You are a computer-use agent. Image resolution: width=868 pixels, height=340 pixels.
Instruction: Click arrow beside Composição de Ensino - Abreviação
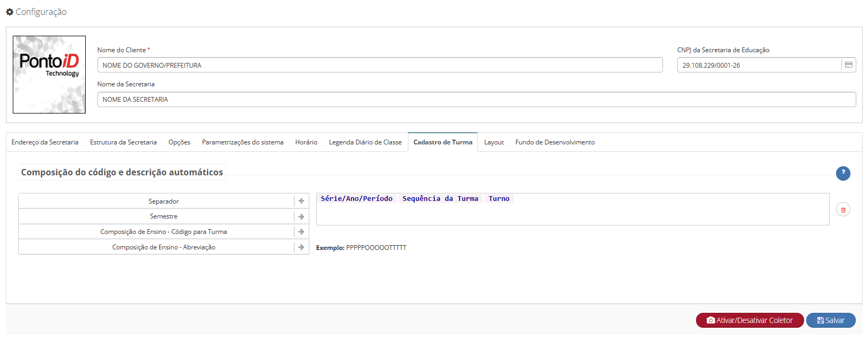[x=301, y=247]
